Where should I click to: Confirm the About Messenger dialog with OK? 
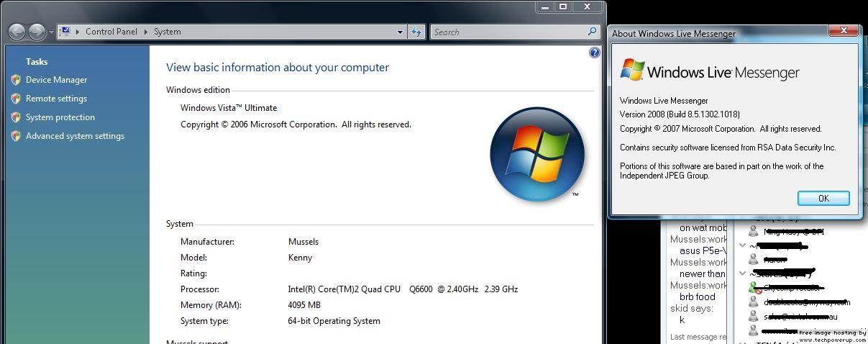(x=823, y=198)
